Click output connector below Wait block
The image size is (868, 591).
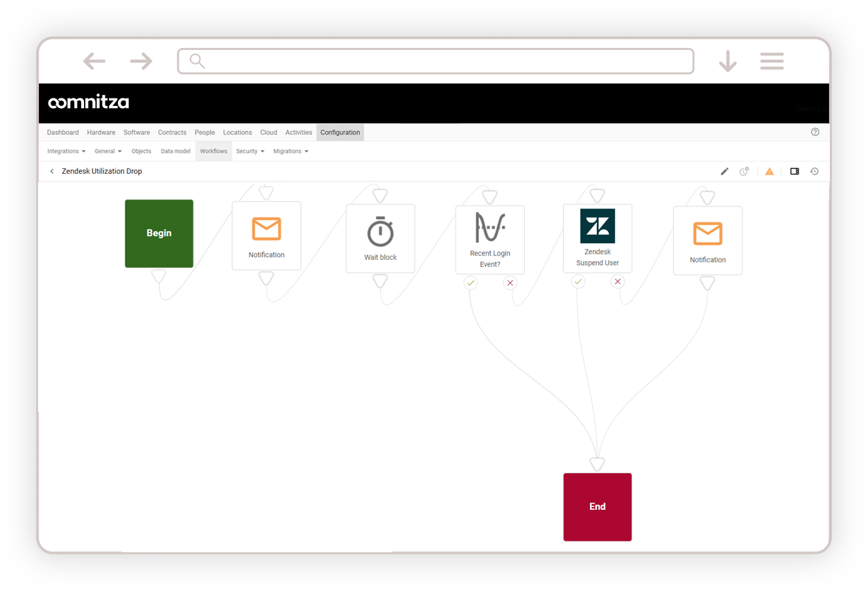[x=380, y=281]
